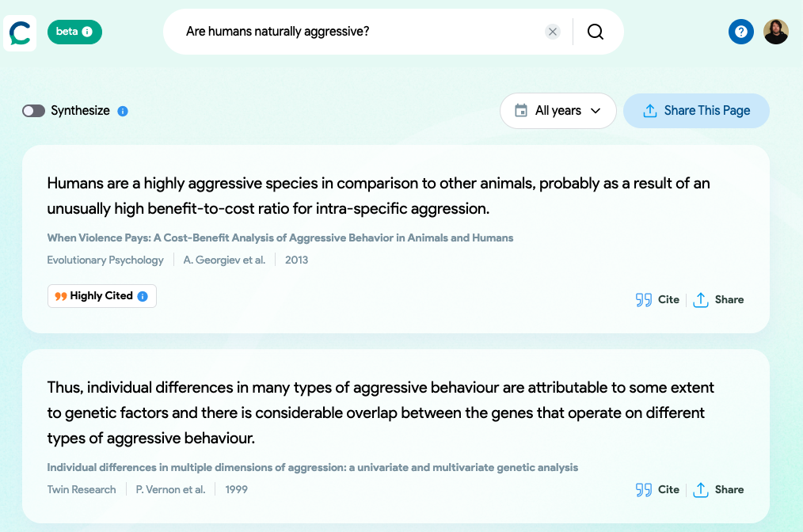Click the info icon next to Synthesize
Screen dimensions: 803x532
coord(123,112)
